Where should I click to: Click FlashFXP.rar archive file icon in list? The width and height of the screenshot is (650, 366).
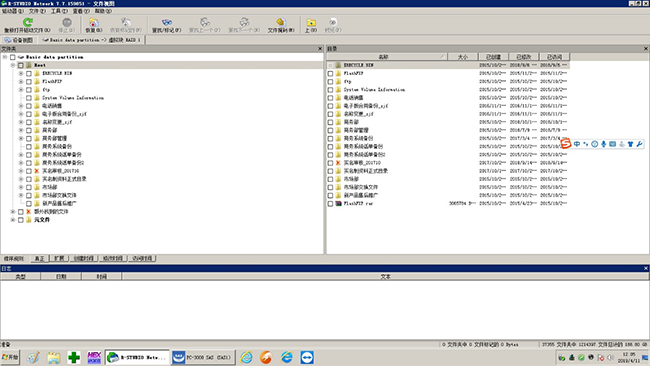coord(338,204)
